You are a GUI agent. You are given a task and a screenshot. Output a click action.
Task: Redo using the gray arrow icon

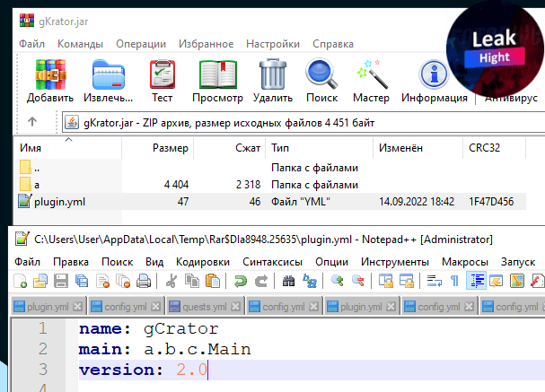pyautogui.click(x=261, y=281)
